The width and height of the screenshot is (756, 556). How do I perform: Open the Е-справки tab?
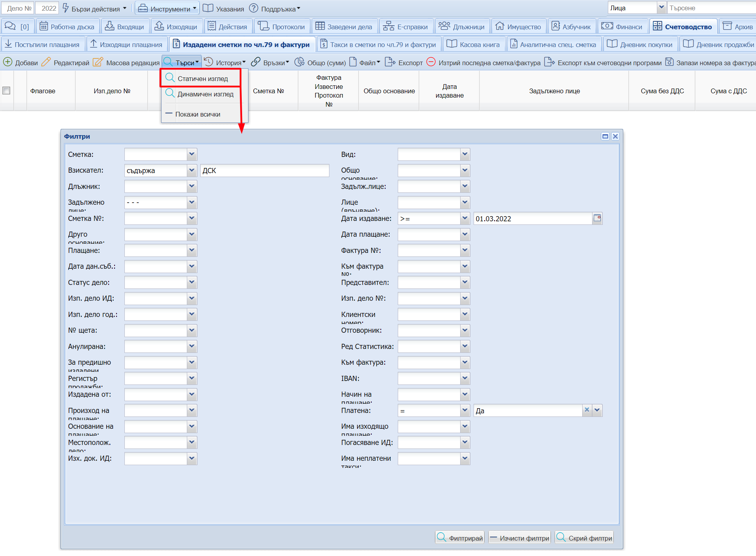(x=406, y=26)
